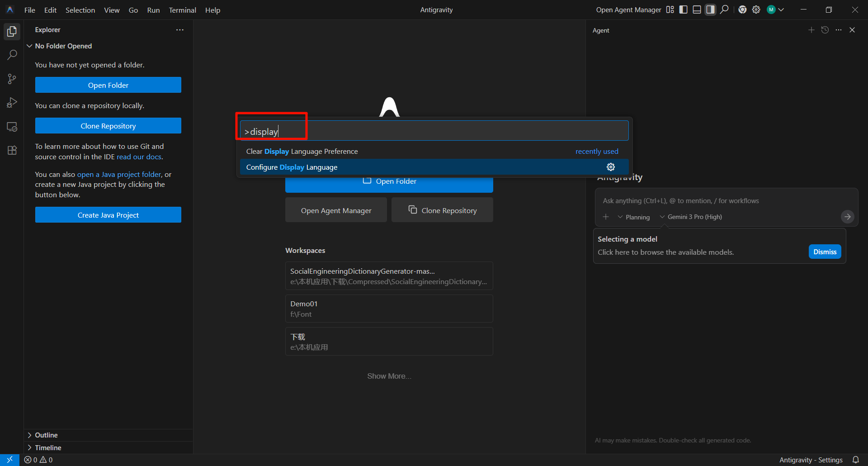
Task: Toggle the primary side bar visibility
Action: click(683, 10)
